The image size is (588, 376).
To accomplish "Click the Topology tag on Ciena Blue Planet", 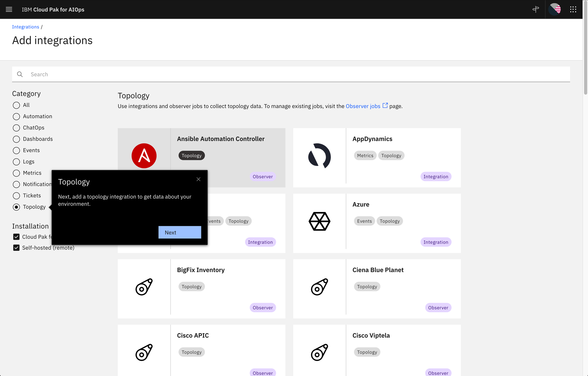I will pyautogui.click(x=367, y=287).
